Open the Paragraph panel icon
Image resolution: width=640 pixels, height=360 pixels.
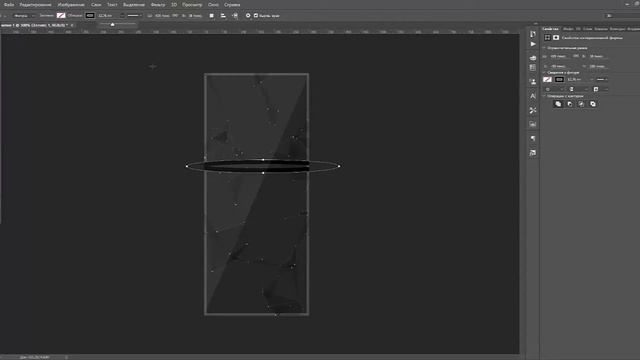tap(533, 138)
